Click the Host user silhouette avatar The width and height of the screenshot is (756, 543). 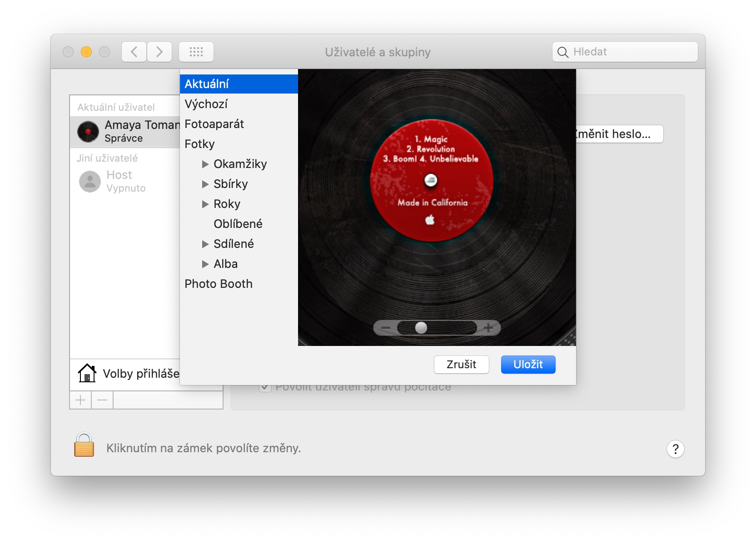[90, 182]
